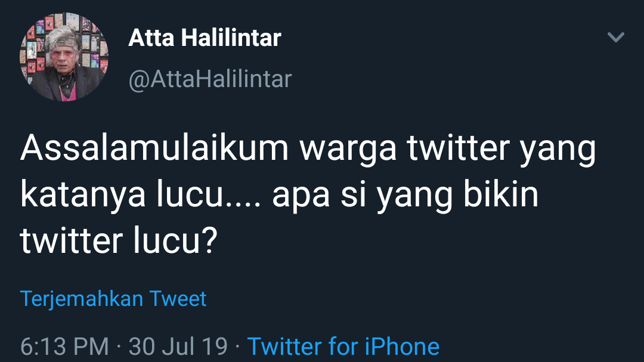Click the phrase "twitter lucu?" in the tweet
The height and width of the screenshot is (362, 644).
[x=117, y=242]
